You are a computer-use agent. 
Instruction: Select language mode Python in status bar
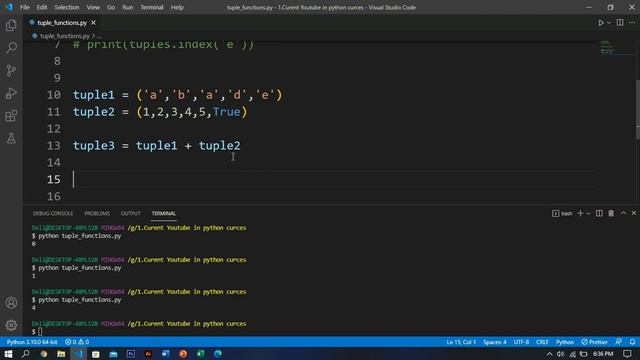565,342
